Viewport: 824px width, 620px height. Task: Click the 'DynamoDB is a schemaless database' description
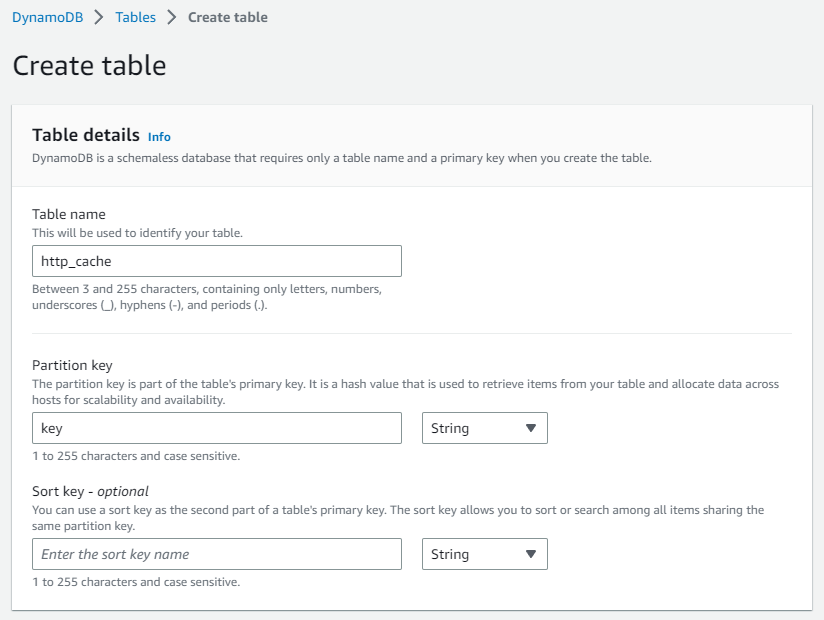tap(342, 158)
